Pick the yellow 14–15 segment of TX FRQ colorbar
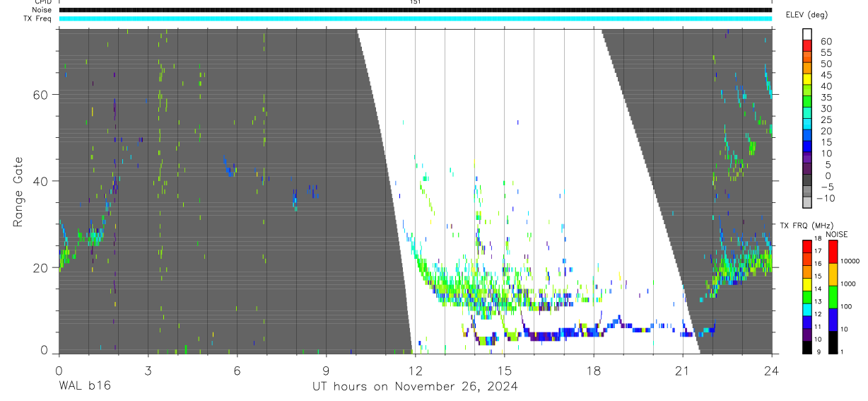The image size is (868, 401). click(807, 283)
